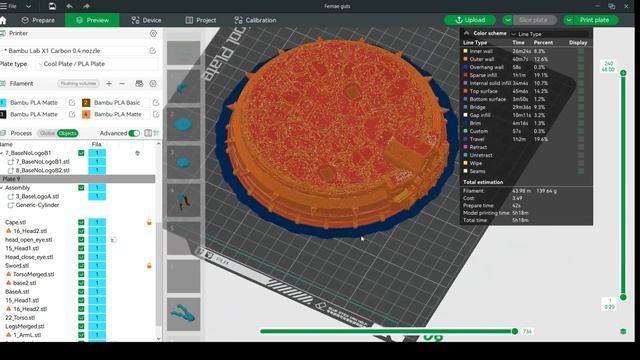
Task: Open the File menu
Action: click(9, 6)
